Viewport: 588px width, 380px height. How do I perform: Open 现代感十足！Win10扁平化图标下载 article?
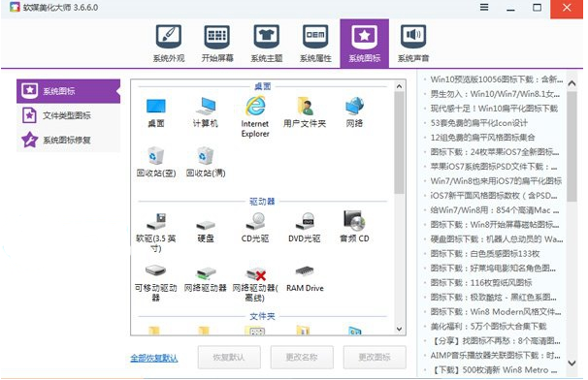pyautogui.click(x=494, y=109)
